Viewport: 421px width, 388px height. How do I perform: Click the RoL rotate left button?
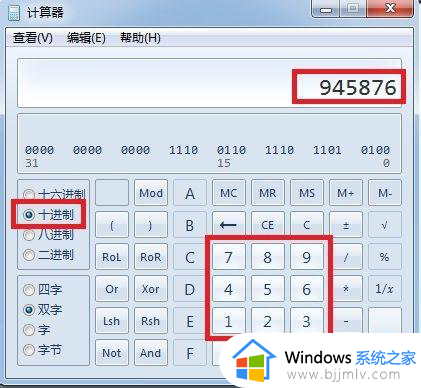click(112, 257)
